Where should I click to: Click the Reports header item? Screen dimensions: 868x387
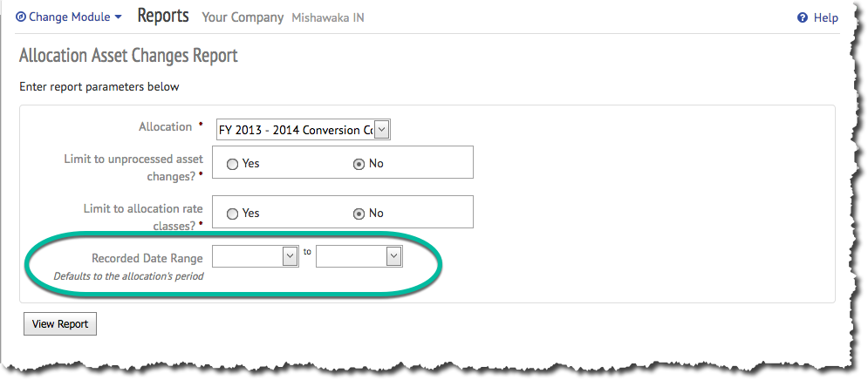(163, 16)
